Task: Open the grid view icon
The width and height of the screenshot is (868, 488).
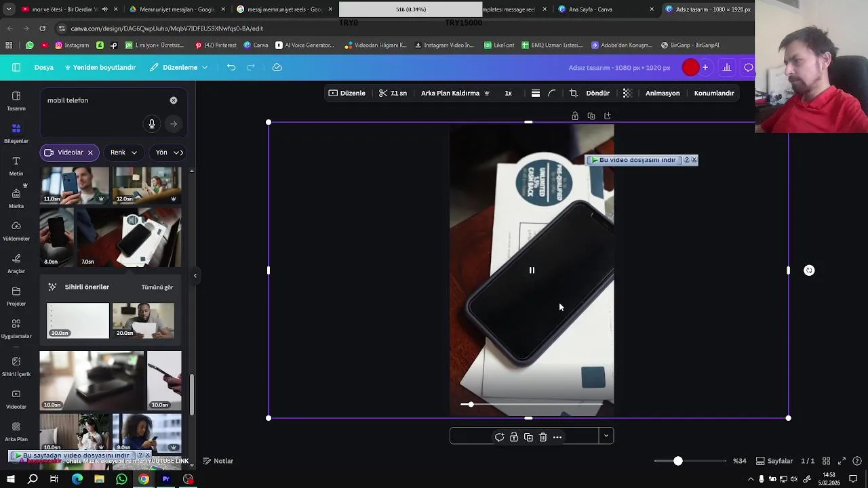Action: click(827, 461)
